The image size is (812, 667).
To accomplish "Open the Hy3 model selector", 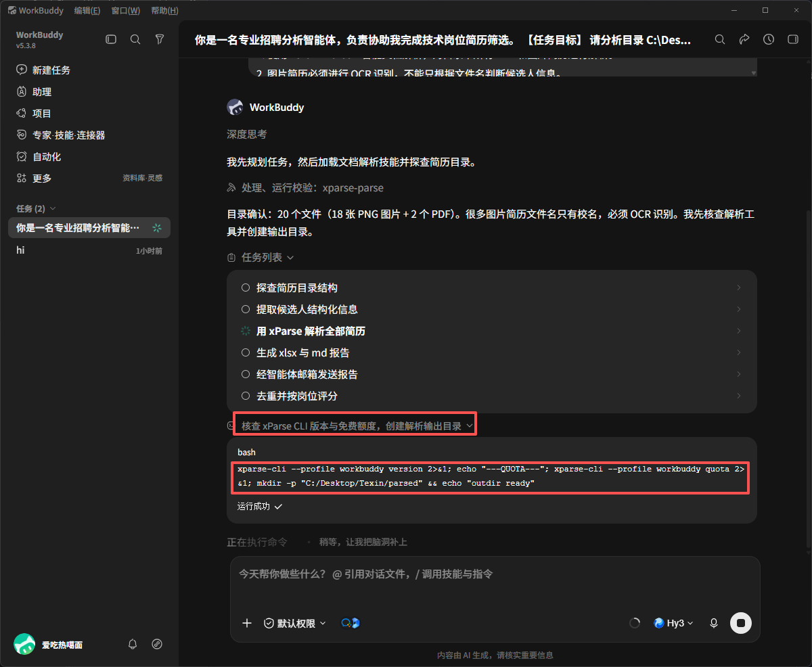I will (x=673, y=623).
